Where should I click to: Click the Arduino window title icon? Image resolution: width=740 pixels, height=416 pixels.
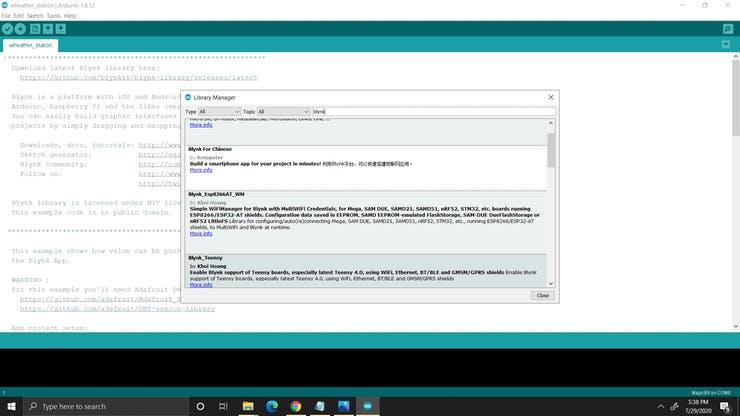5,5
